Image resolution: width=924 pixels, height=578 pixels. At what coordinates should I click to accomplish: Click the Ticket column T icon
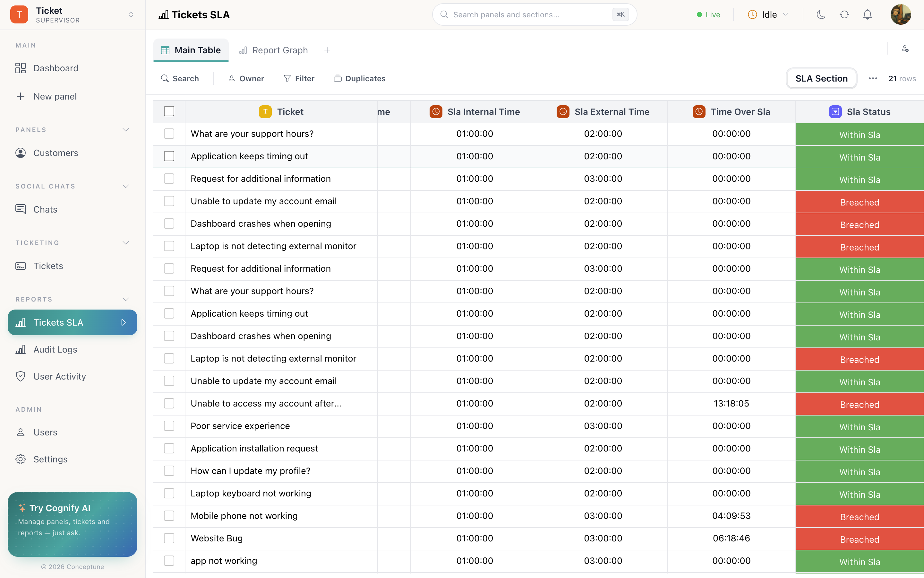(265, 112)
